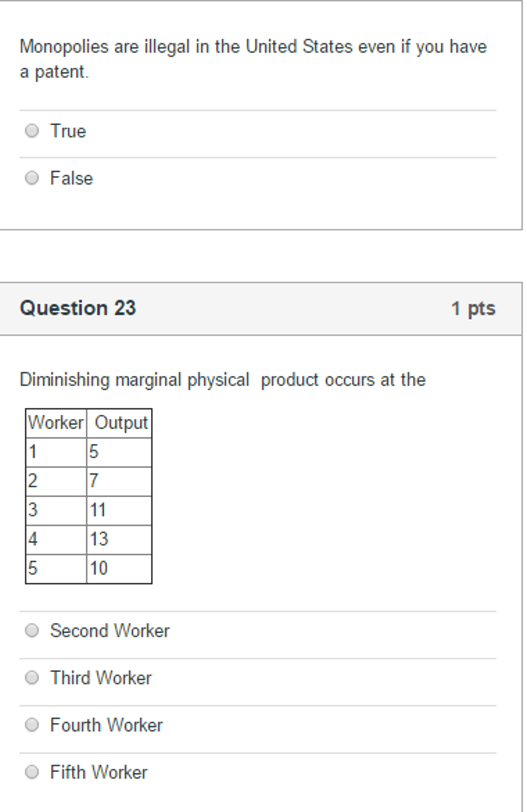Choose the Second Worker radio option
Viewport: 527px width, 812px height.
click(x=32, y=631)
